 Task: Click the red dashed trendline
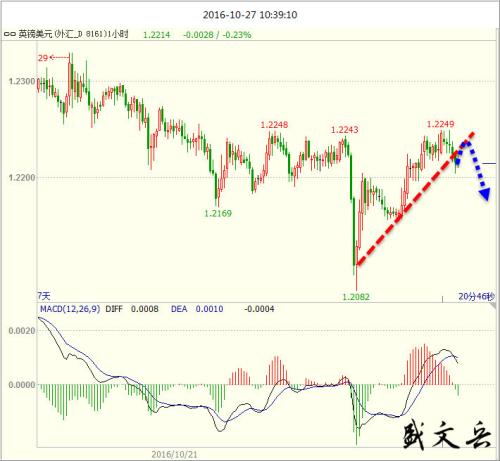click(x=415, y=199)
